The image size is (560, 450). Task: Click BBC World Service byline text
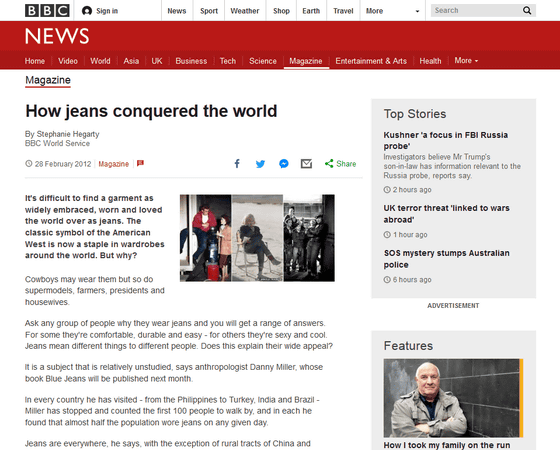point(57,143)
